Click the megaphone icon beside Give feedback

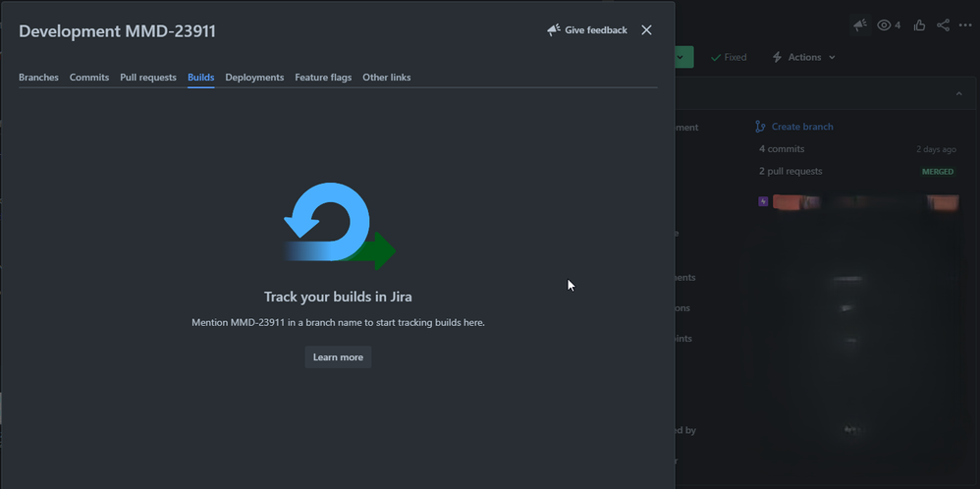pyautogui.click(x=553, y=30)
